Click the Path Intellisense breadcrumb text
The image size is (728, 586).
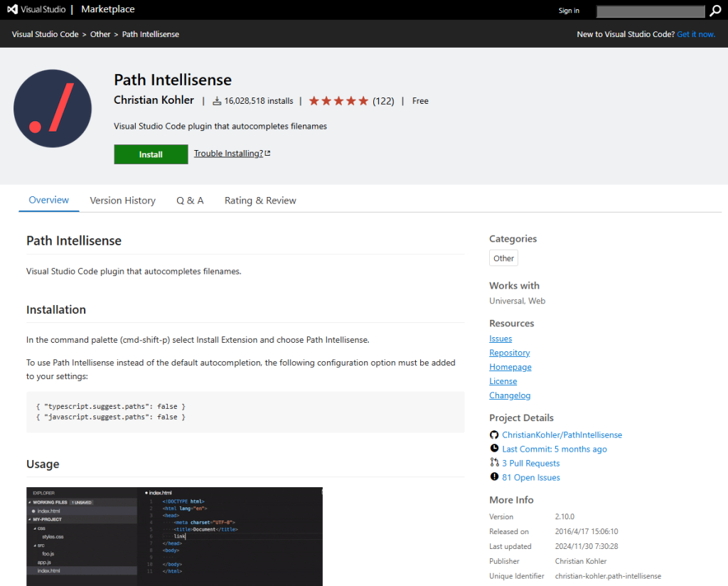click(x=151, y=34)
